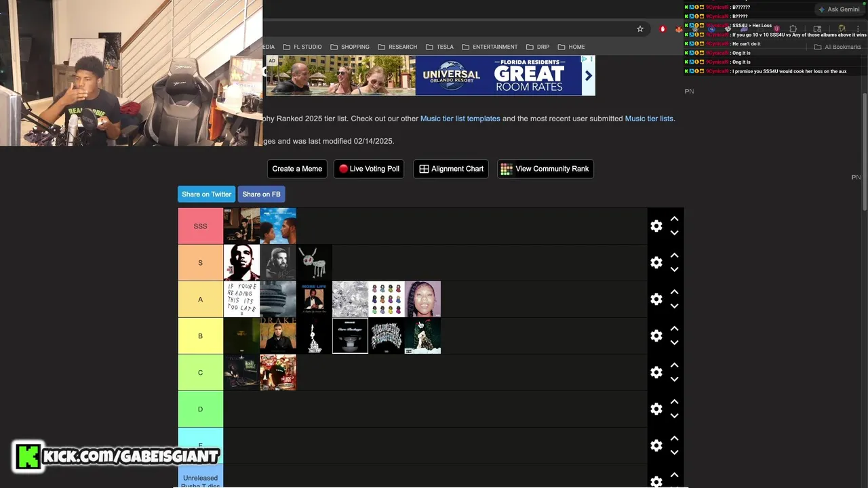Open the TESLA bookmark folder
The image size is (868, 488).
439,47
